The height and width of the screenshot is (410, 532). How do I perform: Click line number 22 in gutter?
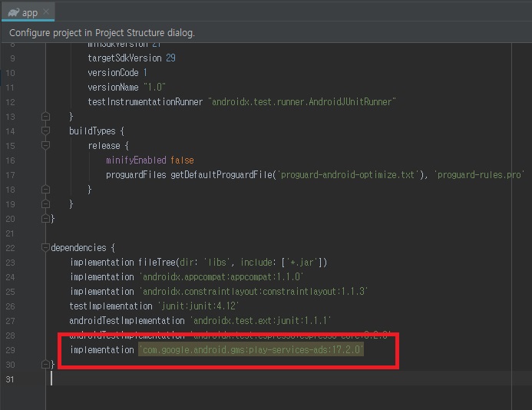point(10,248)
